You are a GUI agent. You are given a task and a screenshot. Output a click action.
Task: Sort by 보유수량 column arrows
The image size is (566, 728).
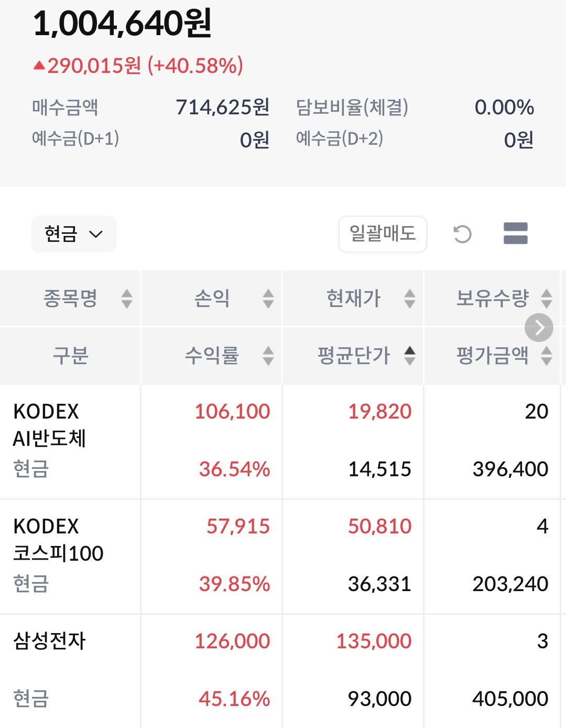[x=547, y=298]
